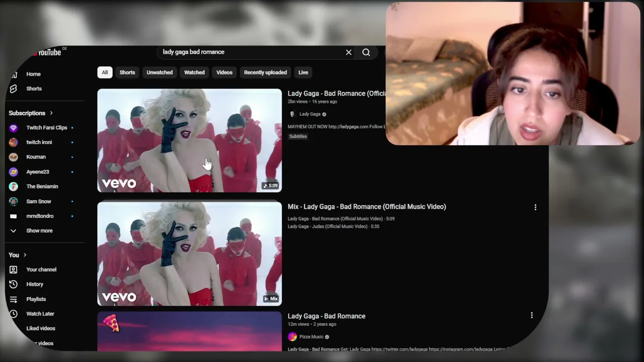Open the Pizza Music video thumbnail
Viewport: 644px width, 362px height.
pos(190,332)
